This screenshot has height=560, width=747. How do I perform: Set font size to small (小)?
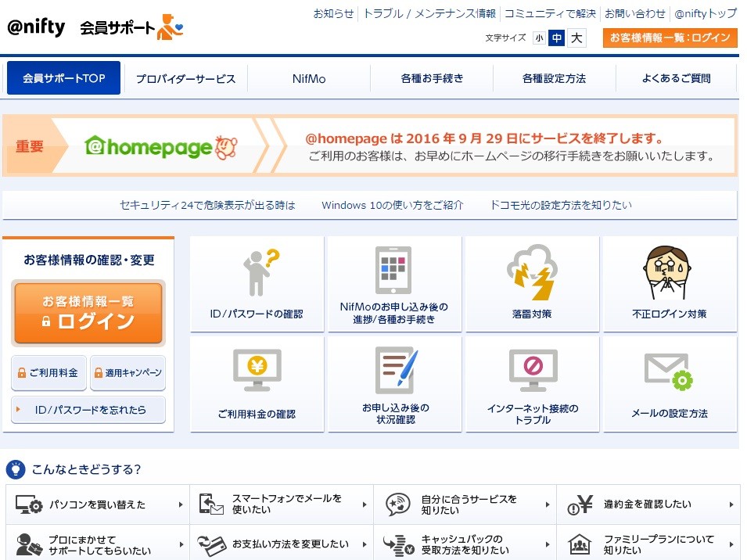pos(539,38)
